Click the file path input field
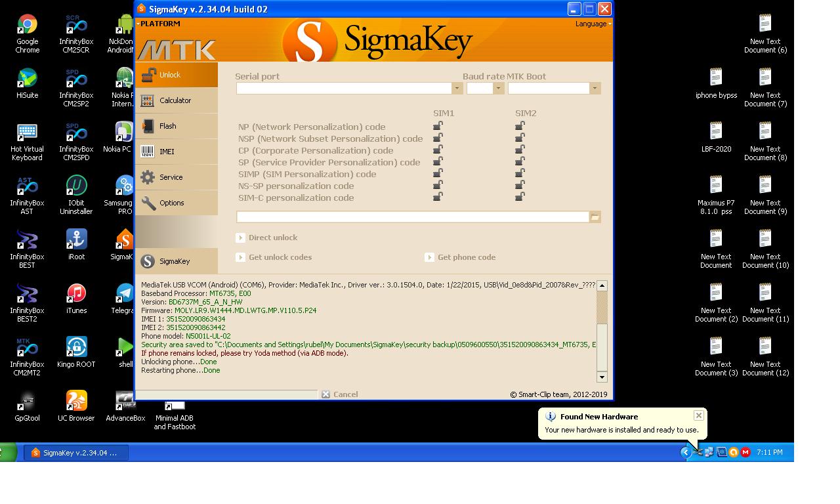 (x=413, y=217)
